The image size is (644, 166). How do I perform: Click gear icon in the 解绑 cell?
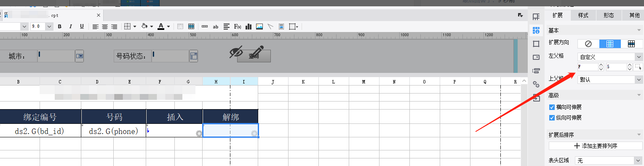point(254,134)
